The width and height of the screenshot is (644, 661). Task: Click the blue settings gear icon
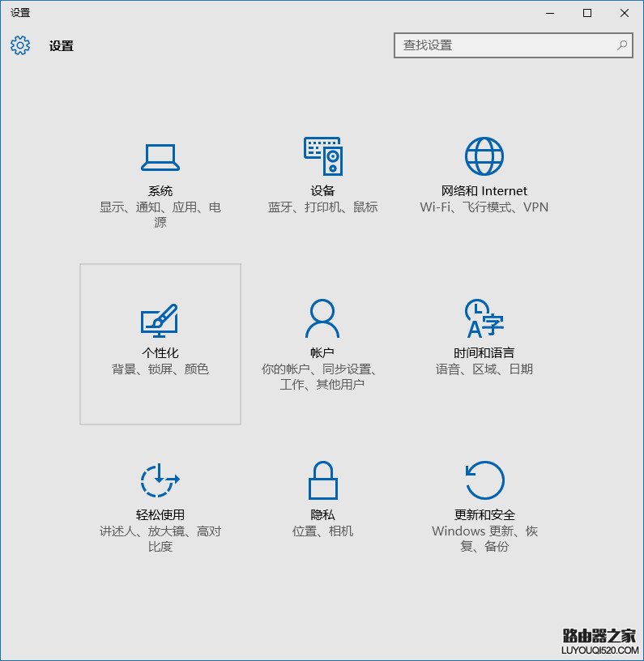click(20, 45)
